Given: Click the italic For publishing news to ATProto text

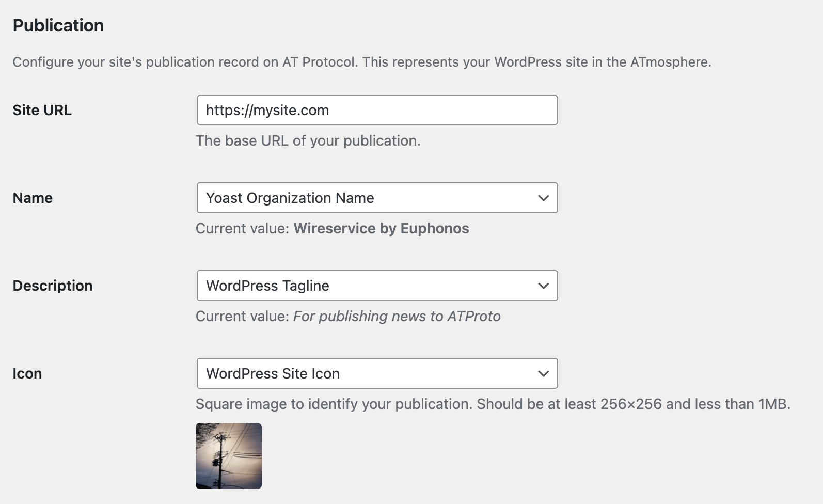Looking at the screenshot, I should (397, 316).
